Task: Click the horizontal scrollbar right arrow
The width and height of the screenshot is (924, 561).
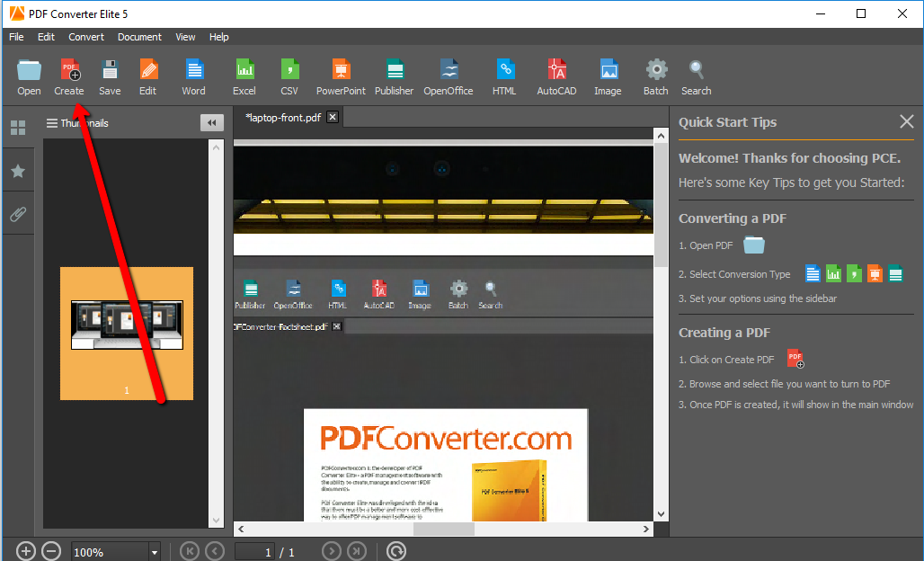Action: 646,529
